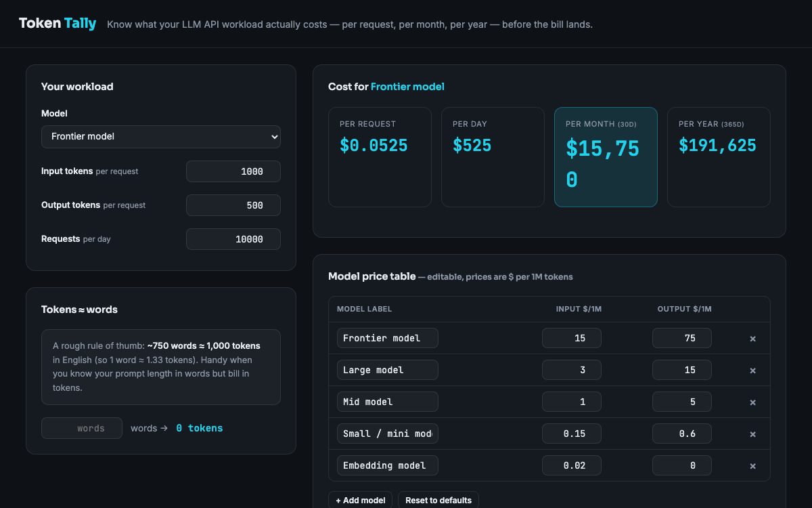Viewport: 812px width, 508px height.
Task: Click the Requests per day field
Action: (233, 239)
